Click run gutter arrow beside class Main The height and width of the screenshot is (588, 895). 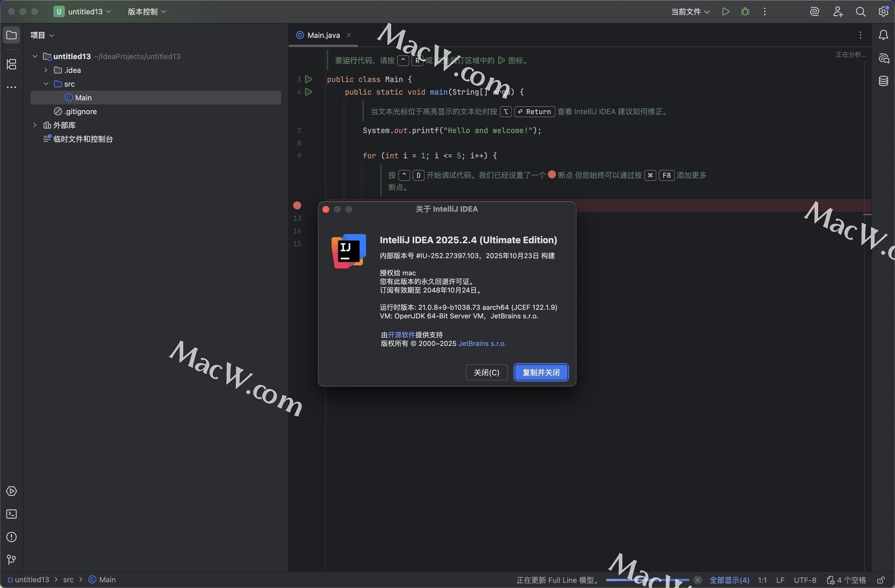pyautogui.click(x=309, y=79)
